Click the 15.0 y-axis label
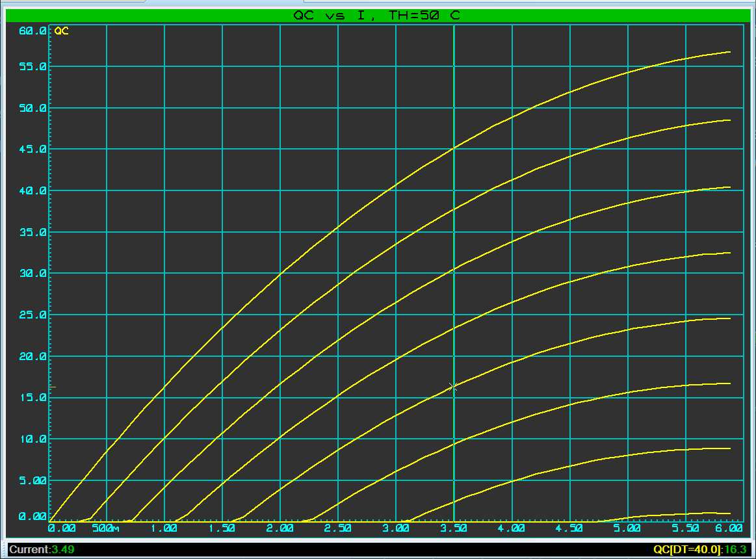This screenshot has height=559, width=756. (x=33, y=398)
